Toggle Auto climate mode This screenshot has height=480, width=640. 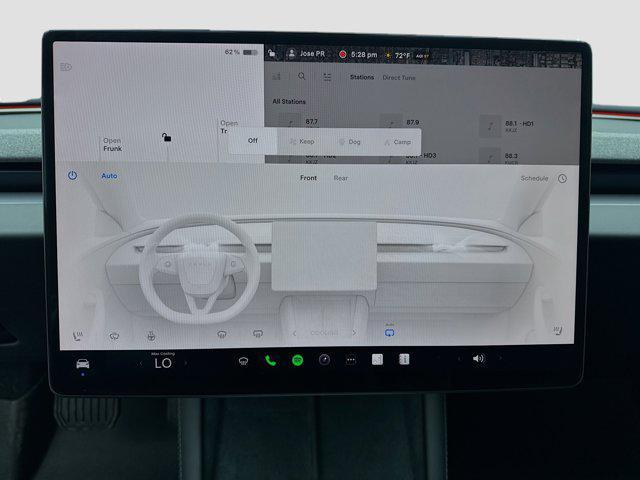click(109, 176)
